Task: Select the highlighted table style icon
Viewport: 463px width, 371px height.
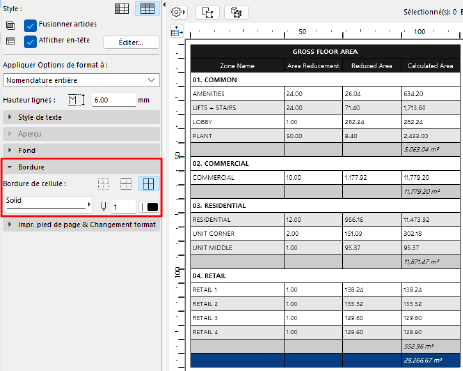Action: (147, 9)
